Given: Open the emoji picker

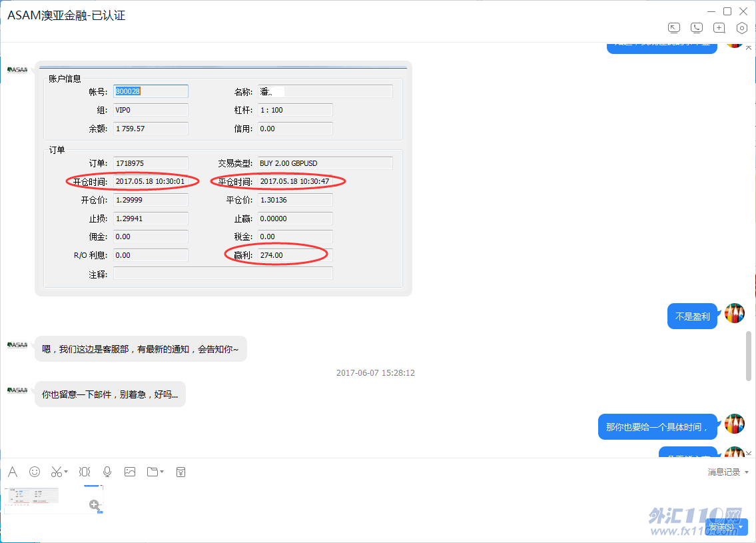Looking at the screenshot, I should click(x=35, y=472).
